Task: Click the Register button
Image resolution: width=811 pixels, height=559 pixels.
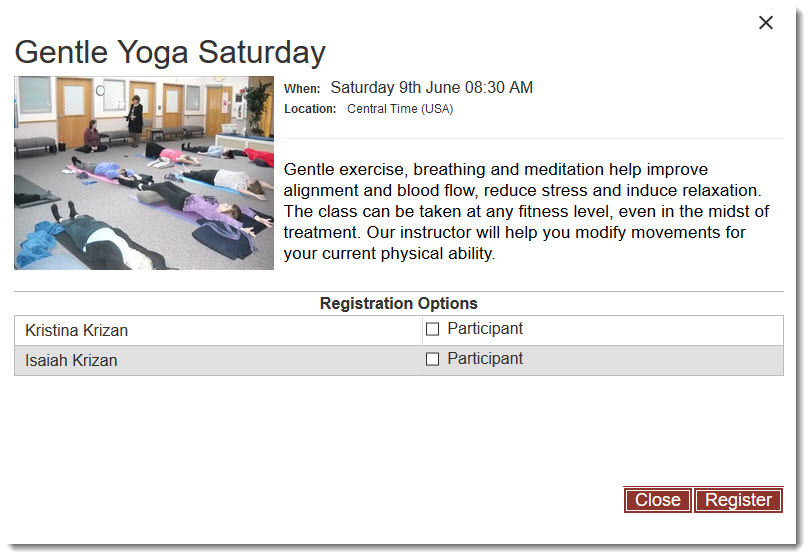Action: click(739, 500)
